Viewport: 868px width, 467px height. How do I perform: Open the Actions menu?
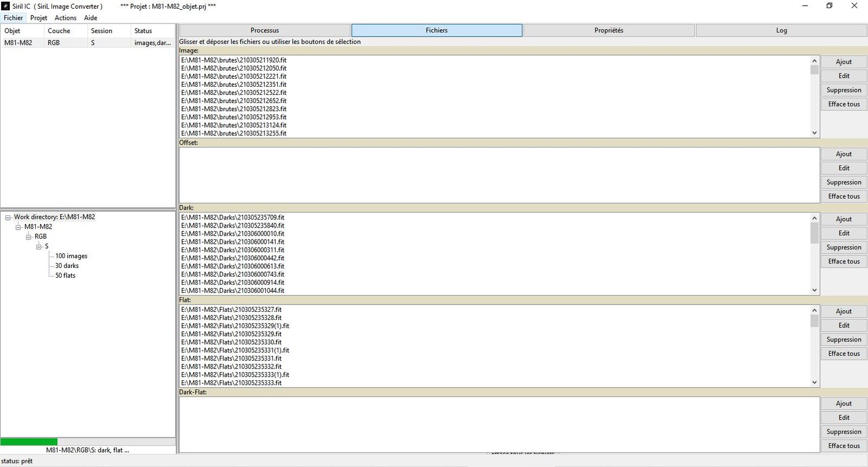pyautogui.click(x=65, y=18)
